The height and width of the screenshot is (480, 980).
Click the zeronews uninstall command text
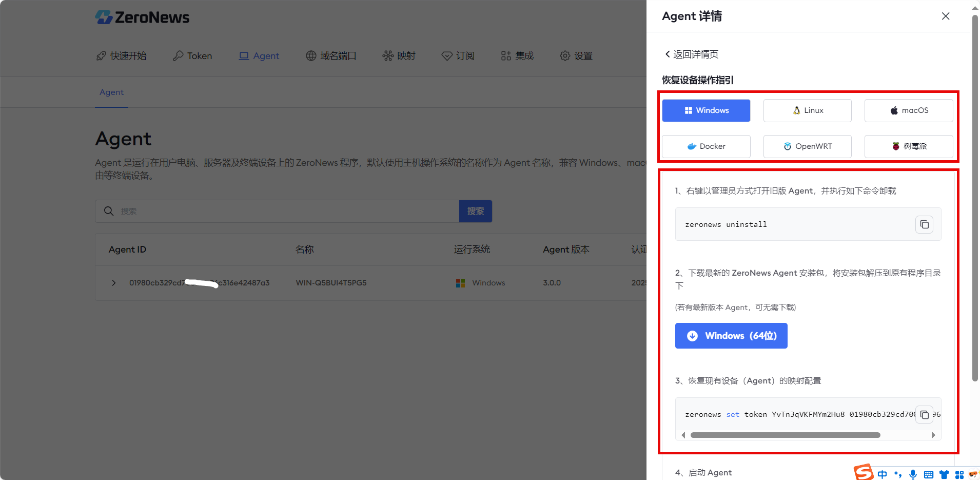[x=726, y=224]
